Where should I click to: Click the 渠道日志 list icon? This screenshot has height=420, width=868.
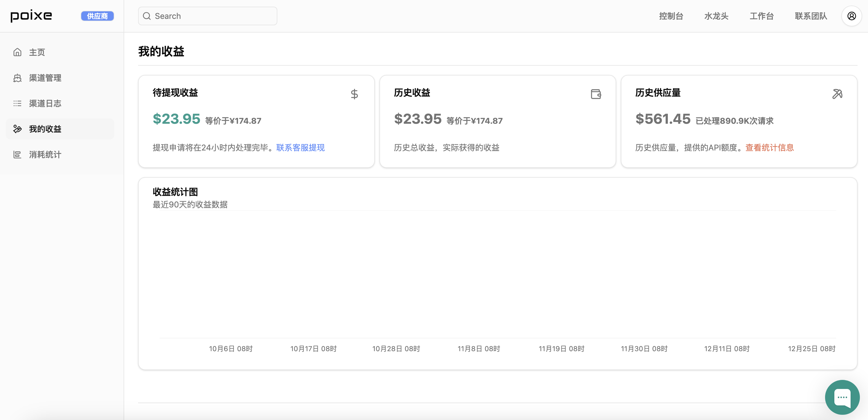click(x=17, y=103)
